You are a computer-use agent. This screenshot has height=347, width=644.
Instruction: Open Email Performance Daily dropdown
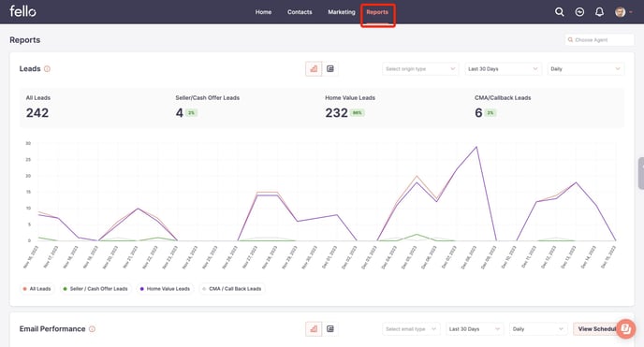point(538,329)
